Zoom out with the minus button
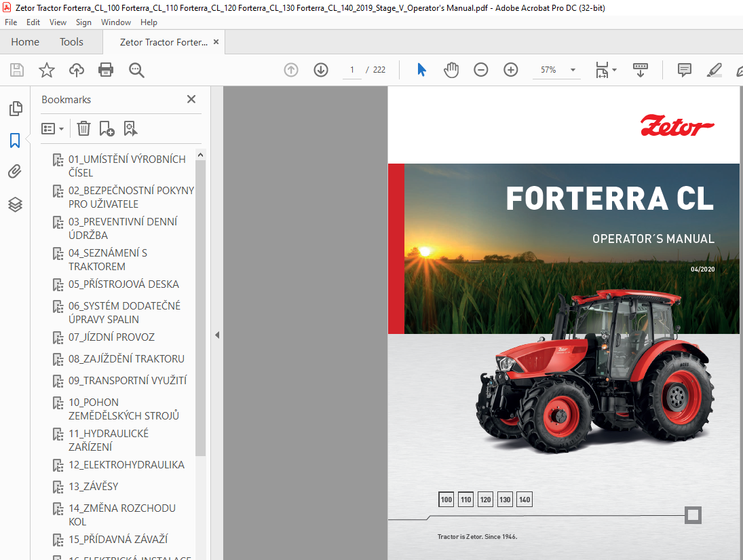 tap(480, 70)
